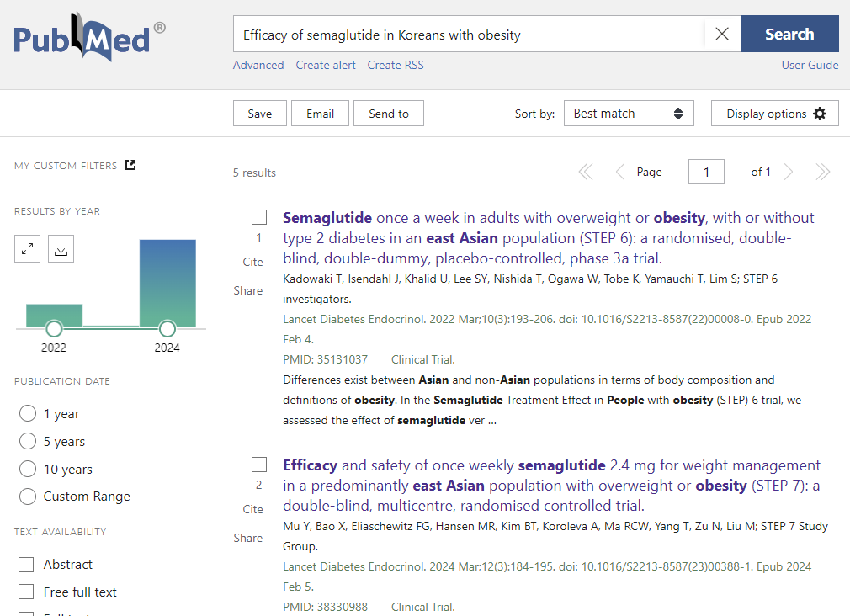This screenshot has width=850, height=616.
Task: Go to the next results page
Action: [x=789, y=172]
